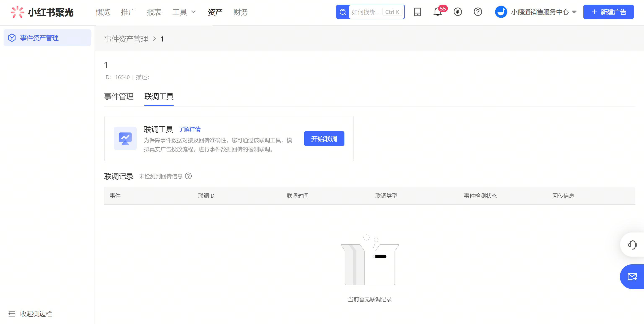Click the yen currency icon
This screenshot has width=644, height=324.
coord(457,12)
